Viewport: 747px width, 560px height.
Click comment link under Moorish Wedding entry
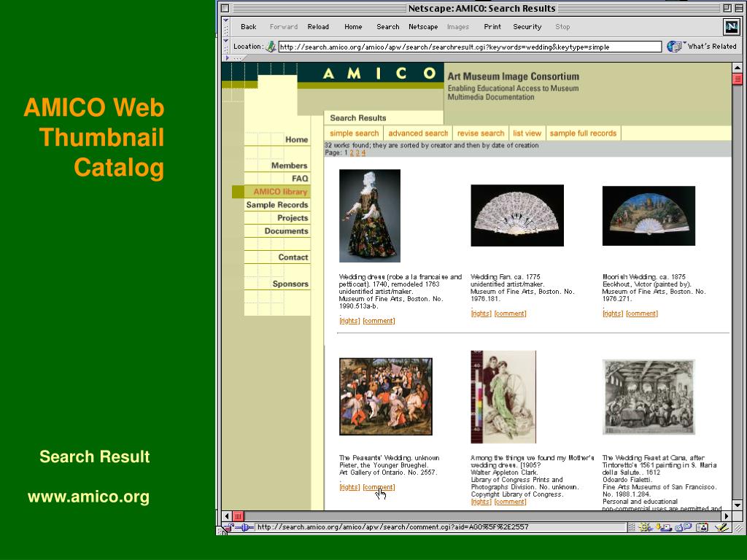point(642,314)
